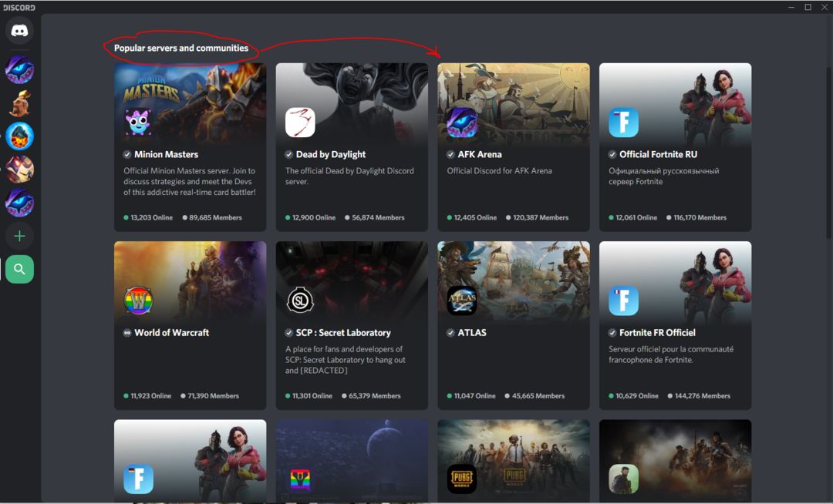Click "10,629 Online" on Fortnite FR card

tap(637, 396)
